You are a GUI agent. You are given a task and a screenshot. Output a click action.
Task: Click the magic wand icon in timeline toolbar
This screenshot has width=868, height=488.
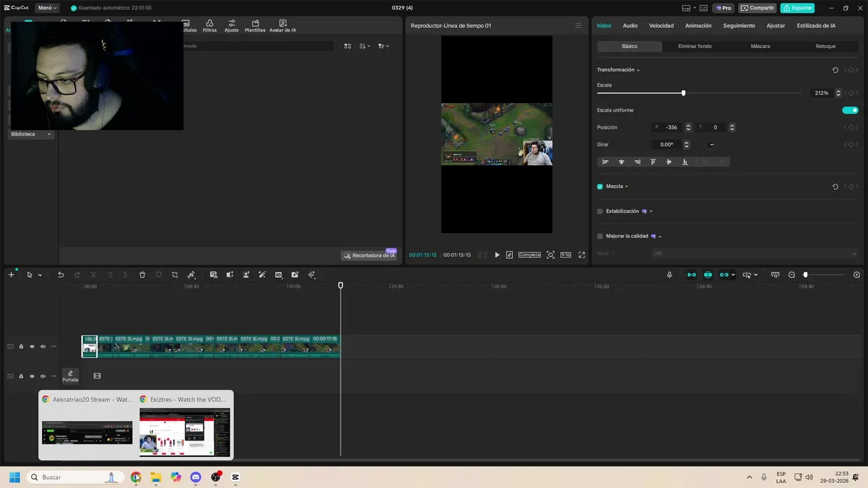click(262, 274)
